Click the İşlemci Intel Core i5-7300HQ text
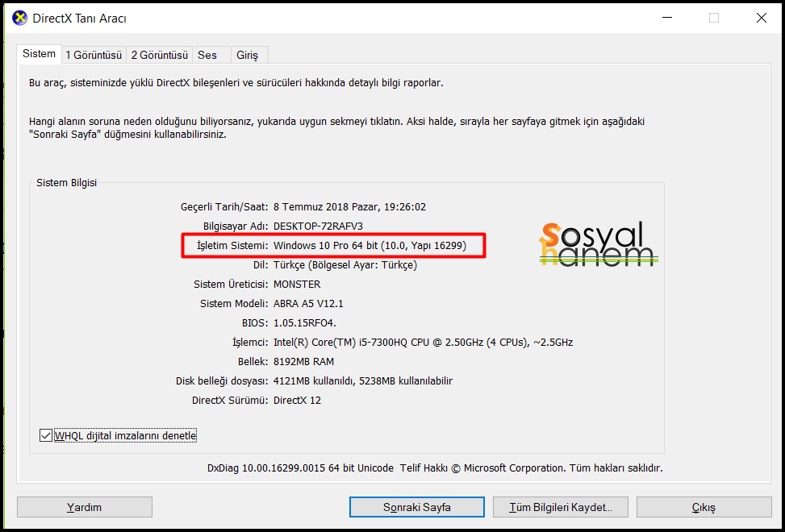The width and height of the screenshot is (785, 532). pos(423,342)
